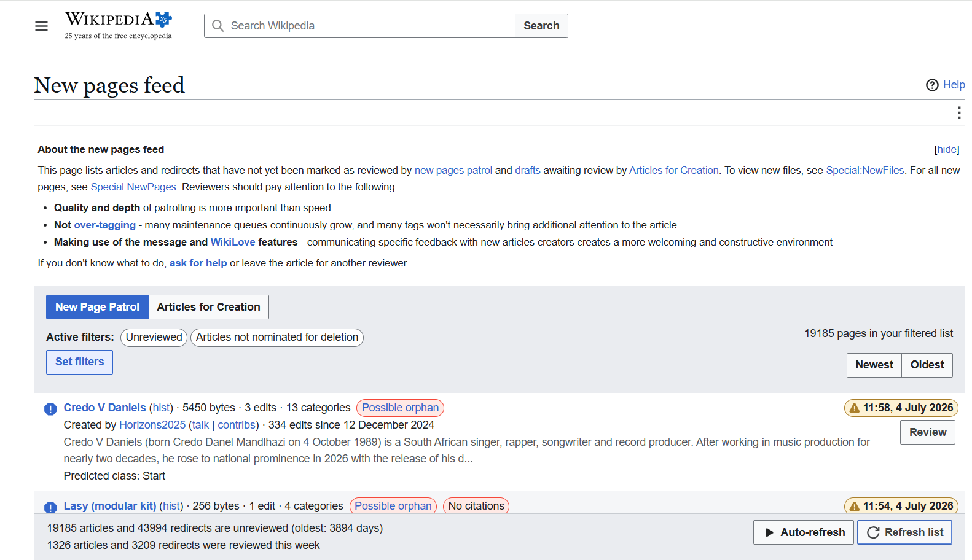Screen dimensions: 972x560
Task: Click the circular arrow icon on Refresh list
Action: coord(873,532)
